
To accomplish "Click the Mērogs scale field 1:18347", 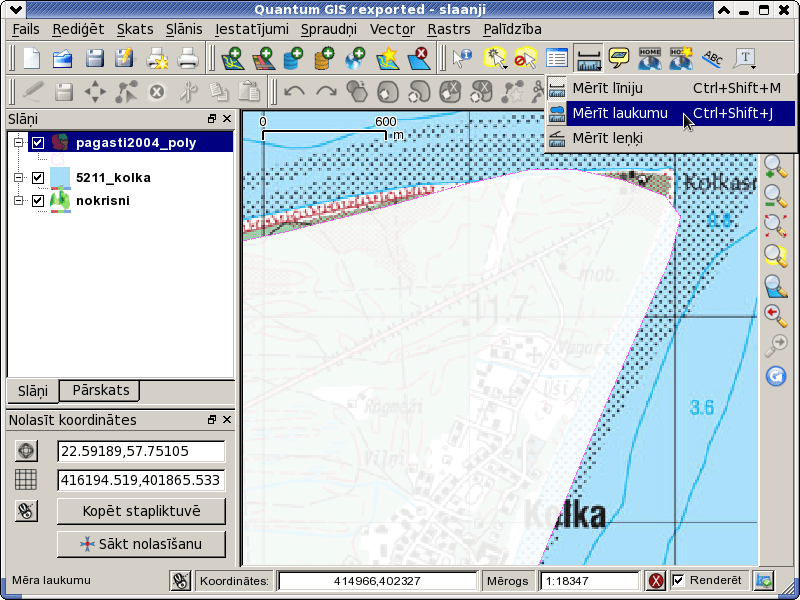I will pos(590,581).
